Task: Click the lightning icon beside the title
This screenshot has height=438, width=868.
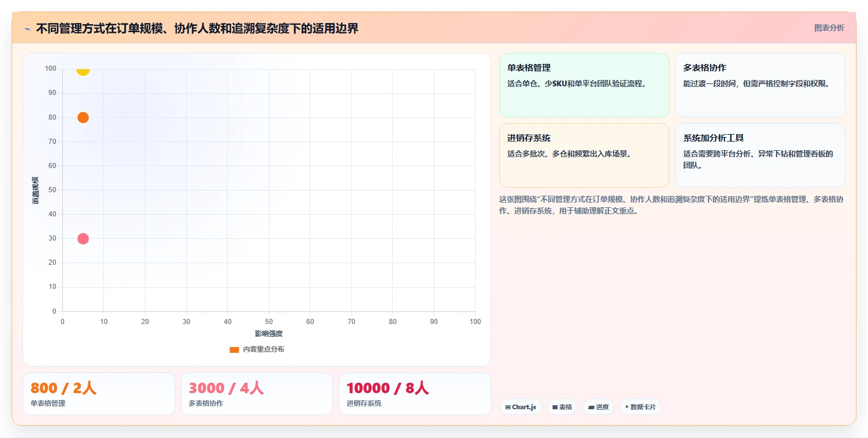Action: pos(27,29)
